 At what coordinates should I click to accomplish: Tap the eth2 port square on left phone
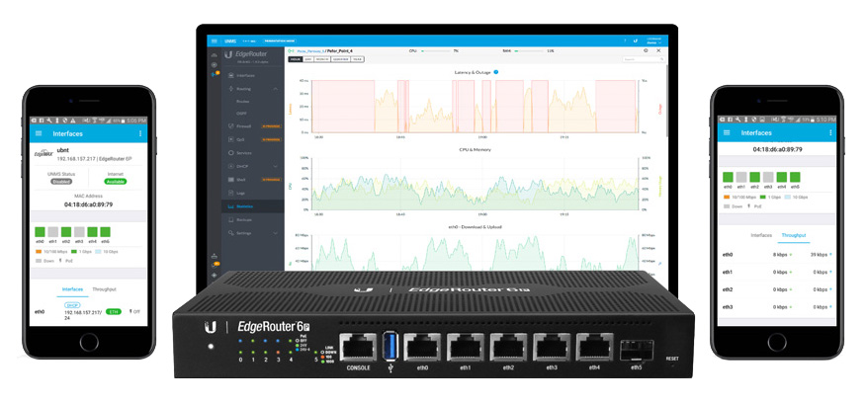point(66,232)
